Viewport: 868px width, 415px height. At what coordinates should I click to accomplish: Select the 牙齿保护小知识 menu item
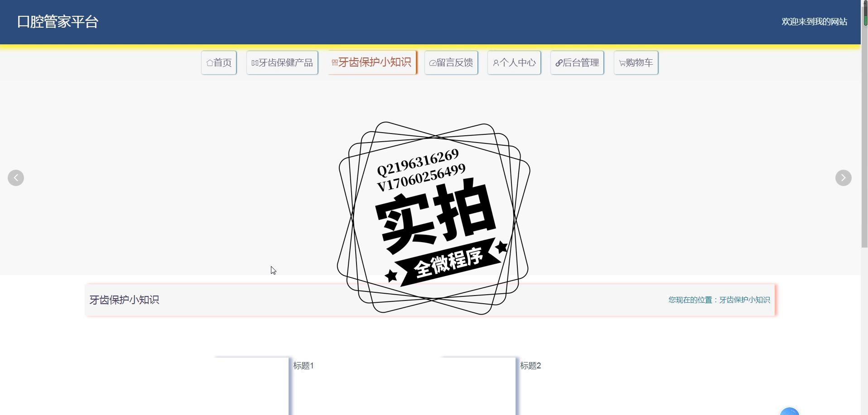pos(371,62)
